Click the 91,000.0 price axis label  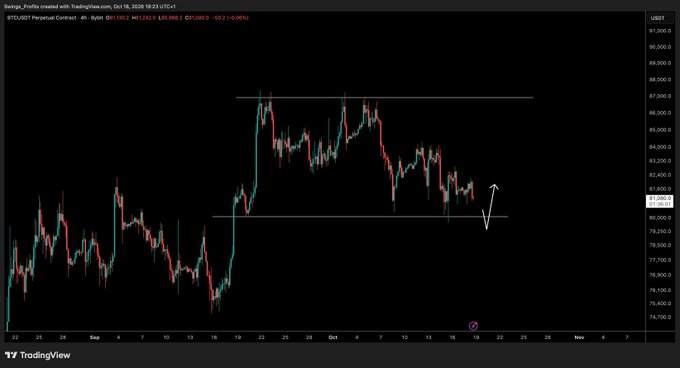tap(660, 31)
